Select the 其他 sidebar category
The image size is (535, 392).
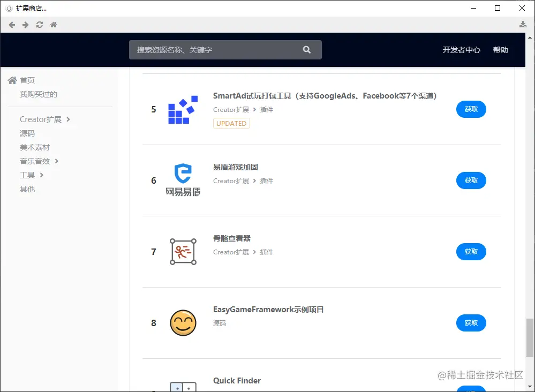point(27,189)
